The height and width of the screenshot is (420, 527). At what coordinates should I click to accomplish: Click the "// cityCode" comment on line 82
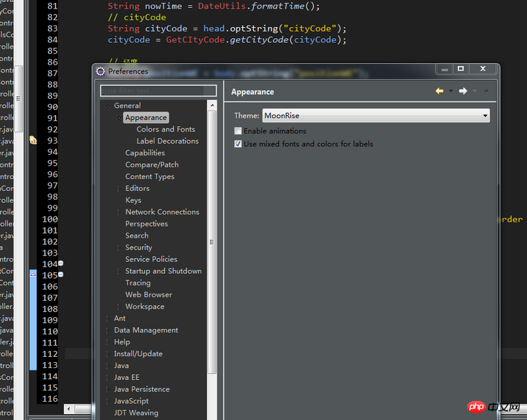tap(137, 18)
